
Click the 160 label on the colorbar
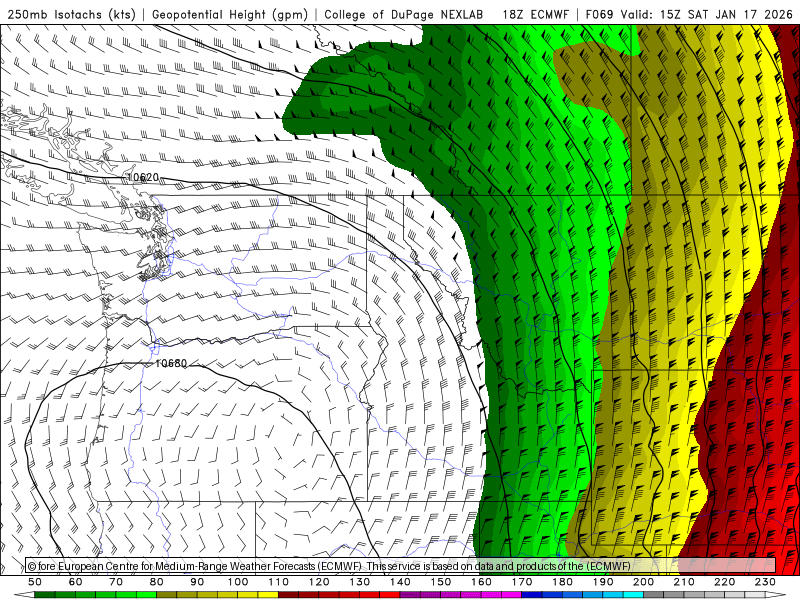tap(482, 582)
